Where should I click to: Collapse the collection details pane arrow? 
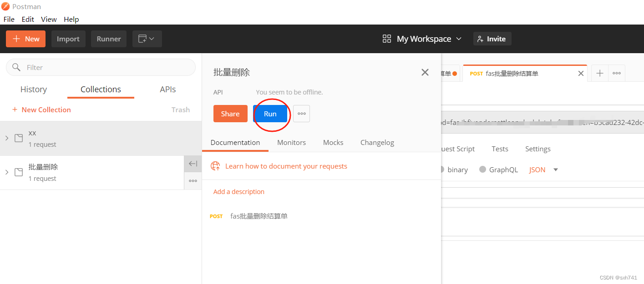193,164
